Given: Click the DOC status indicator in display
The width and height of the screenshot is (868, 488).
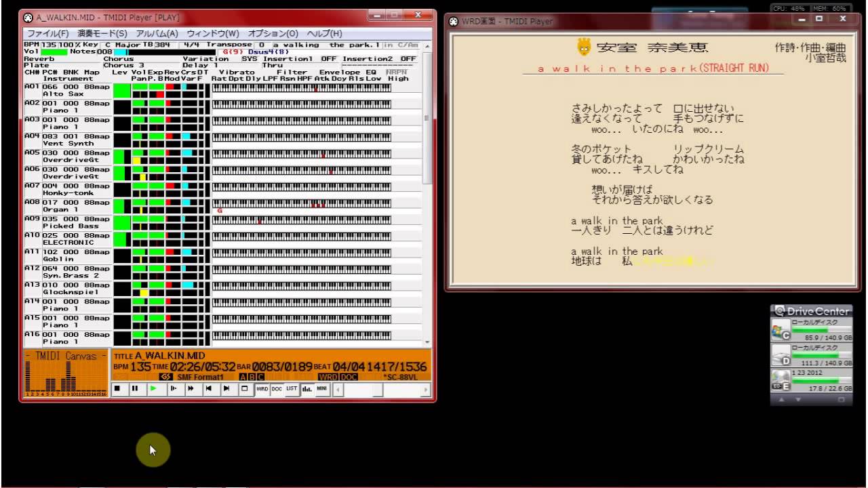Looking at the screenshot, I should coord(349,377).
